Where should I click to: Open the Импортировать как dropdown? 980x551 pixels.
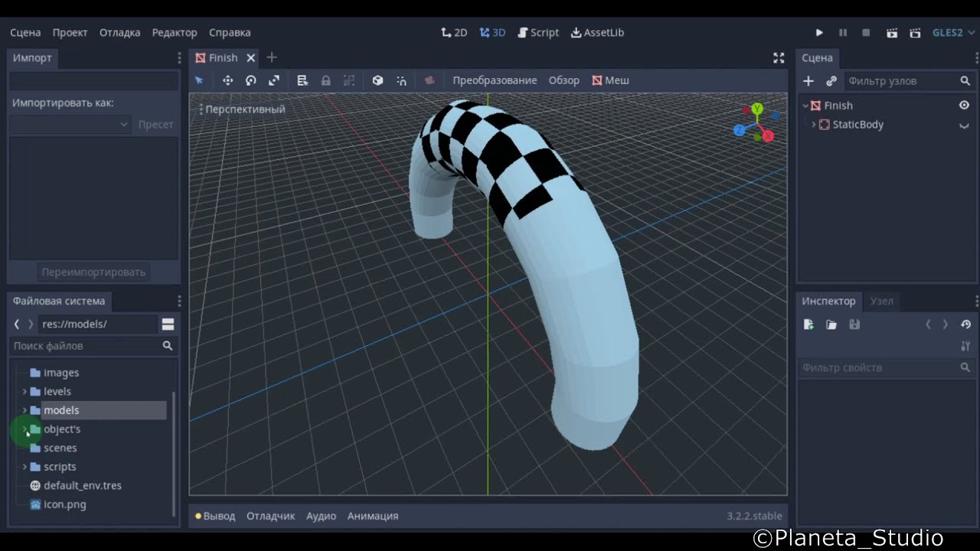pos(70,125)
